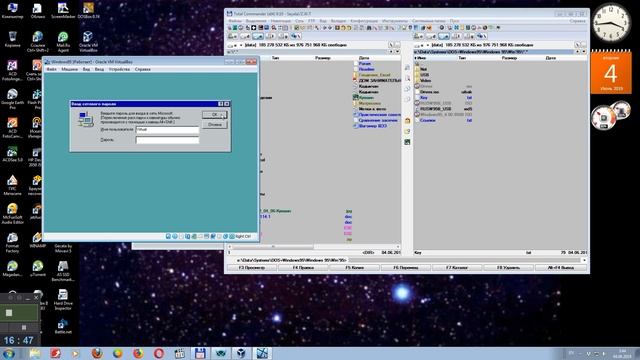Click the orange calendar gadget showing 4
The height and width of the screenshot is (360, 640).
pyautogui.click(x=611, y=72)
